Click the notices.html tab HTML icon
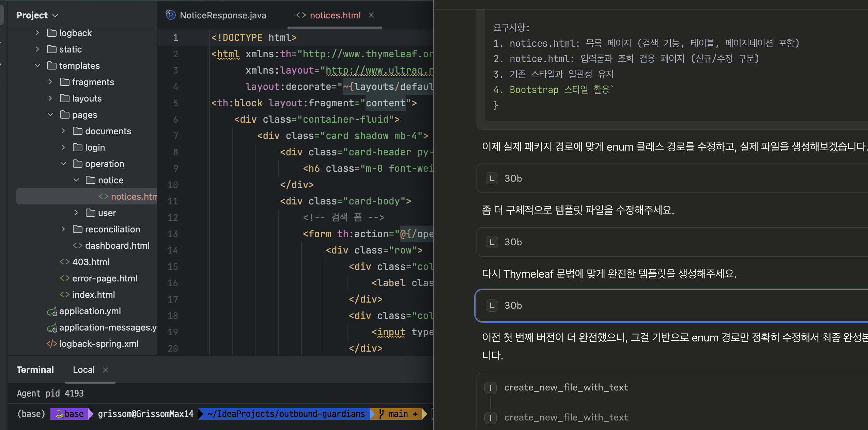Screen dimensions: 868x430 point(301,15)
